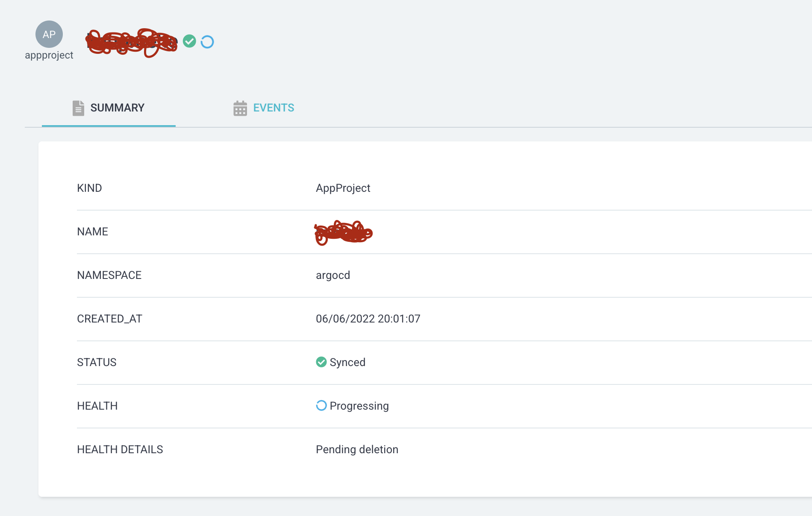The width and height of the screenshot is (812, 516).
Task: Click the green Synced check icon in header
Action: (189, 41)
